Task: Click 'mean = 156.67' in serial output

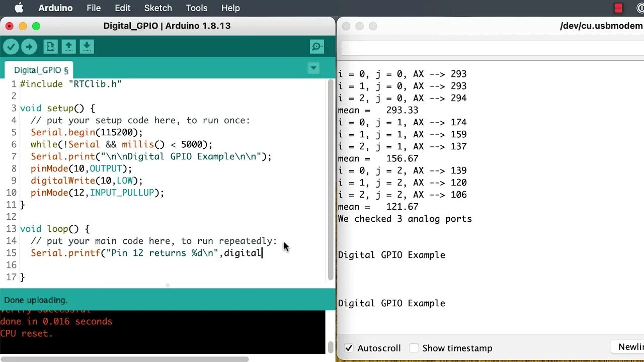Action: [x=378, y=158]
